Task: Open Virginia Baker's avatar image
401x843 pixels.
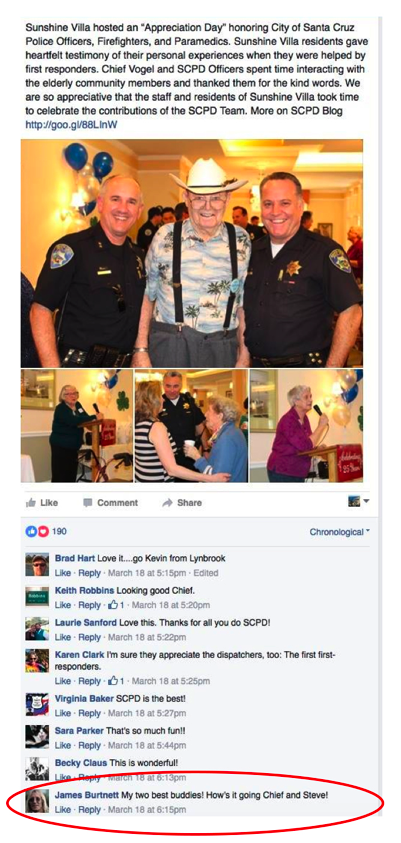Action: click(37, 705)
